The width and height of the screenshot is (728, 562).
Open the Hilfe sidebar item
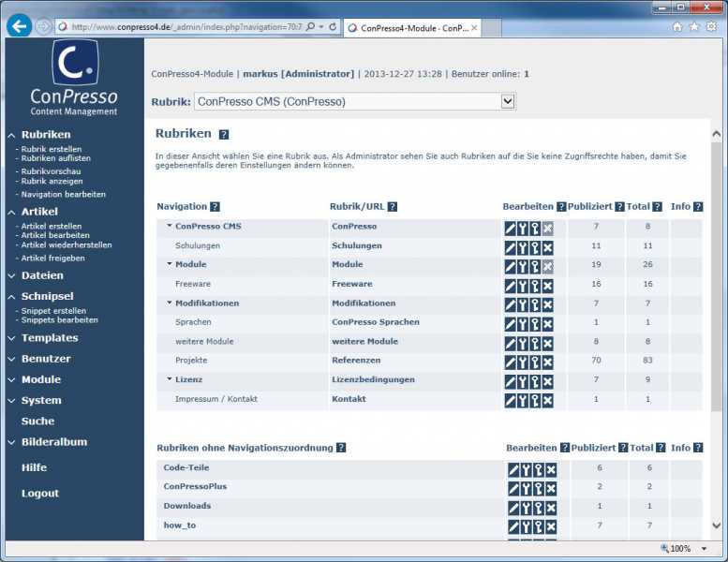(x=34, y=467)
